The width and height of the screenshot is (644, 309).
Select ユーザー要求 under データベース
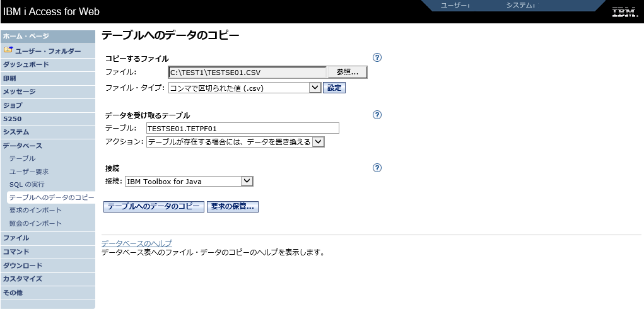29,172
